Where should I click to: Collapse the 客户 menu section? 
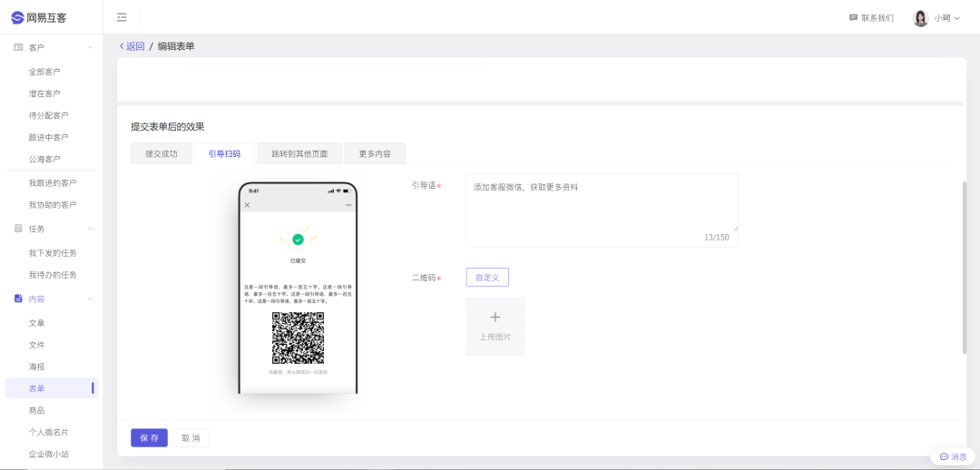(x=90, y=47)
